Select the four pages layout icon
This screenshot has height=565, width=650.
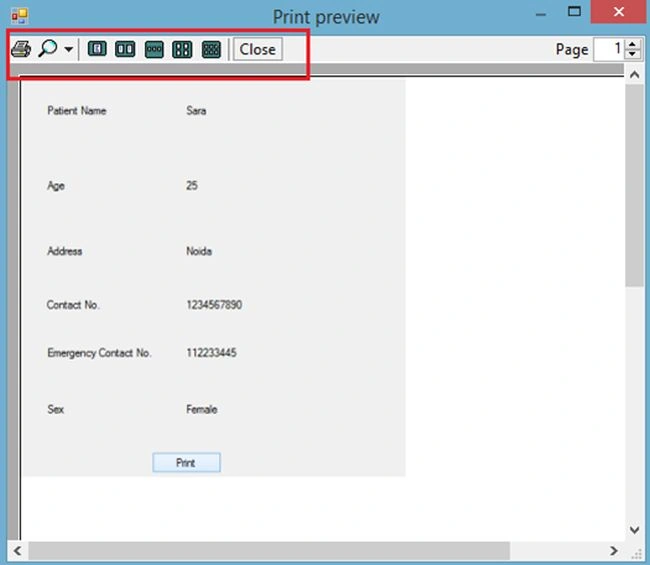(182, 49)
